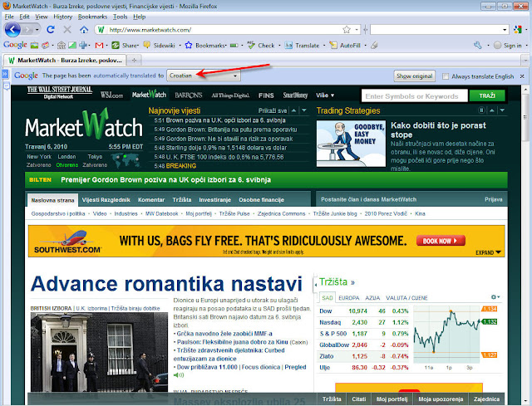
Task: Switch to the Investiranje tab
Action: pos(214,200)
